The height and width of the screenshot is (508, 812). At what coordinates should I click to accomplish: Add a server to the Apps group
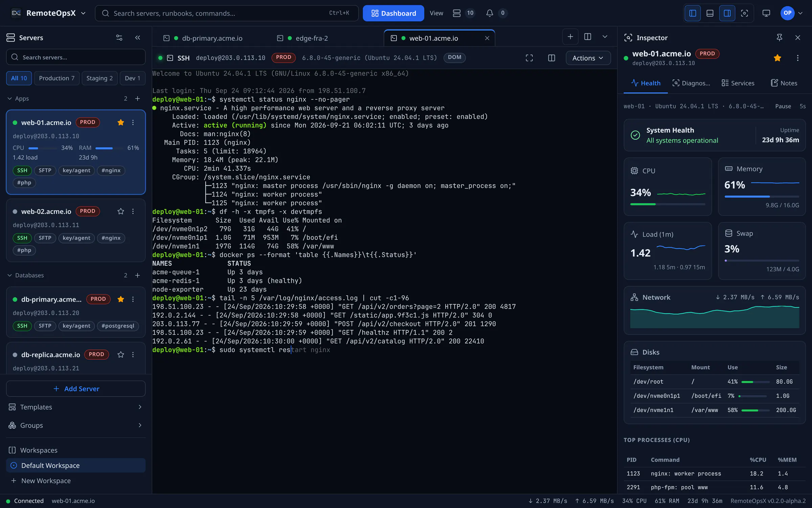138,99
